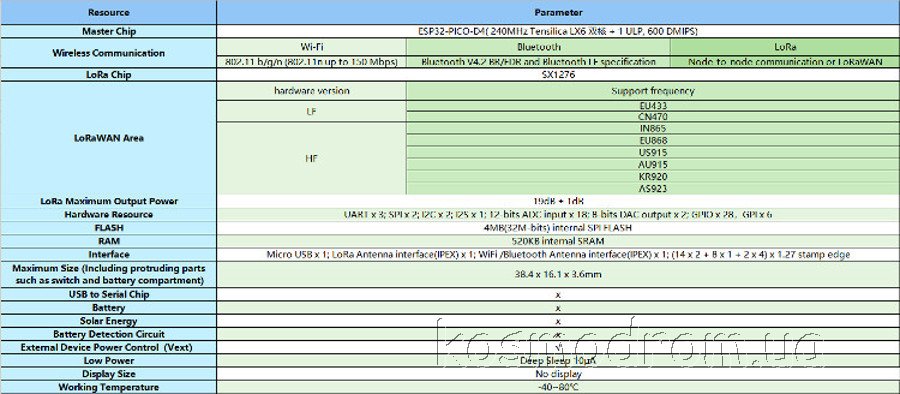Click the No display value cell
The width and height of the screenshot is (900, 394).
tap(558, 374)
